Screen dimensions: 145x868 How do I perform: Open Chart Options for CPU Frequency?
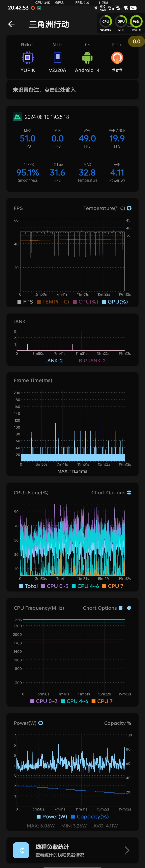coord(103,607)
